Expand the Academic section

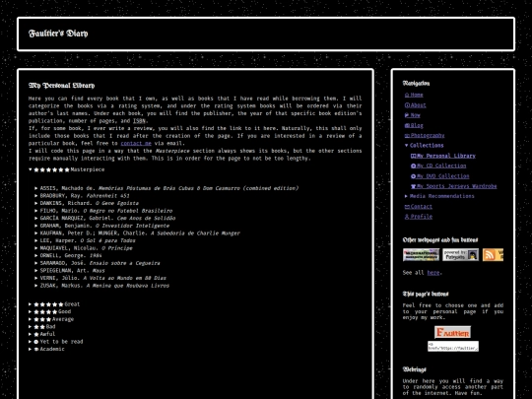[x=31, y=349]
